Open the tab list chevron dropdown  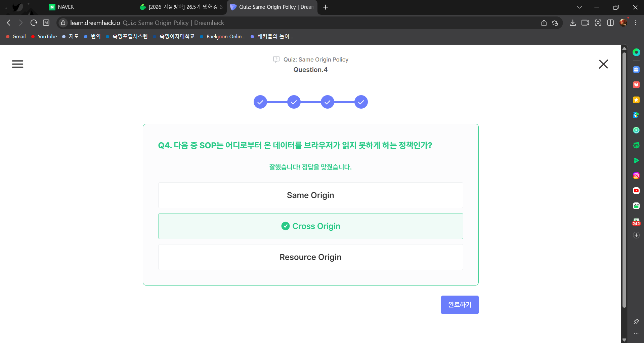point(579,7)
